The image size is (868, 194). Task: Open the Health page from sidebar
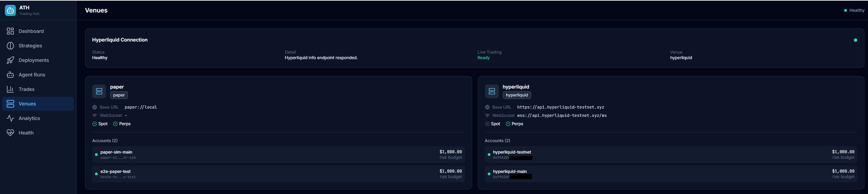coord(26,133)
